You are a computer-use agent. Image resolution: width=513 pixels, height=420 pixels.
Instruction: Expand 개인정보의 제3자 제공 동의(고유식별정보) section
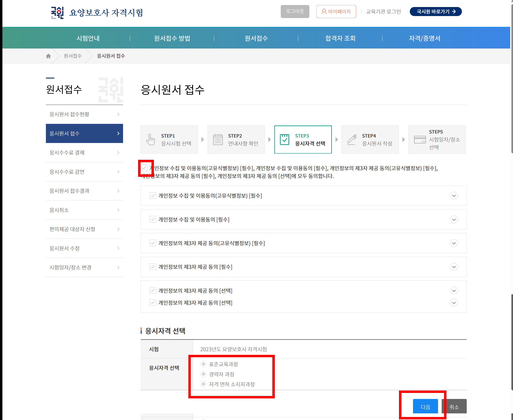coord(454,243)
